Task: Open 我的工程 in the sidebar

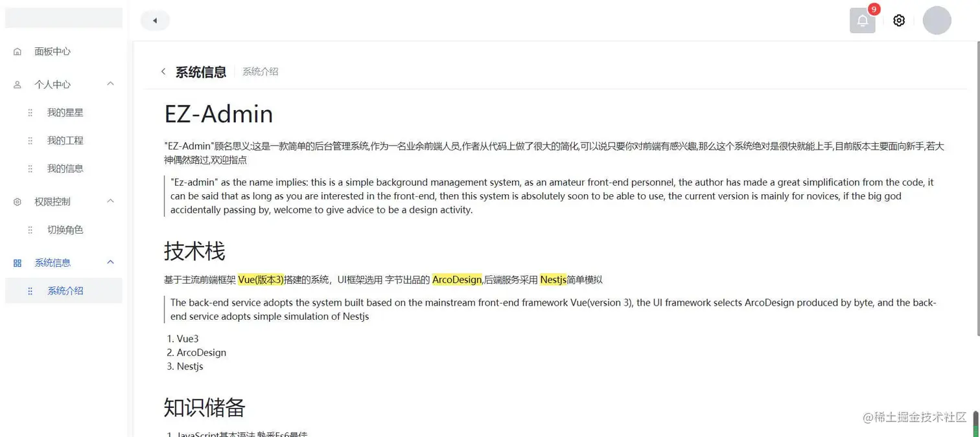Action: (x=64, y=140)
